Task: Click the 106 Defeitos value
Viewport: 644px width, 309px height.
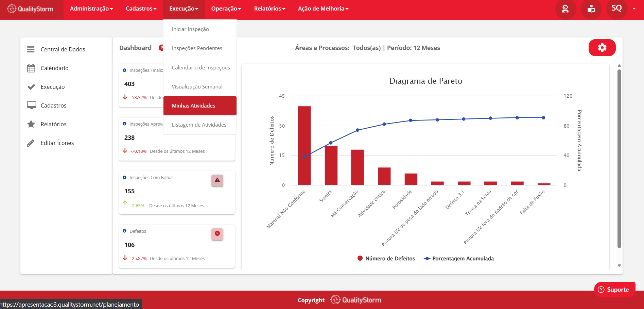Action: click(129, 245)
